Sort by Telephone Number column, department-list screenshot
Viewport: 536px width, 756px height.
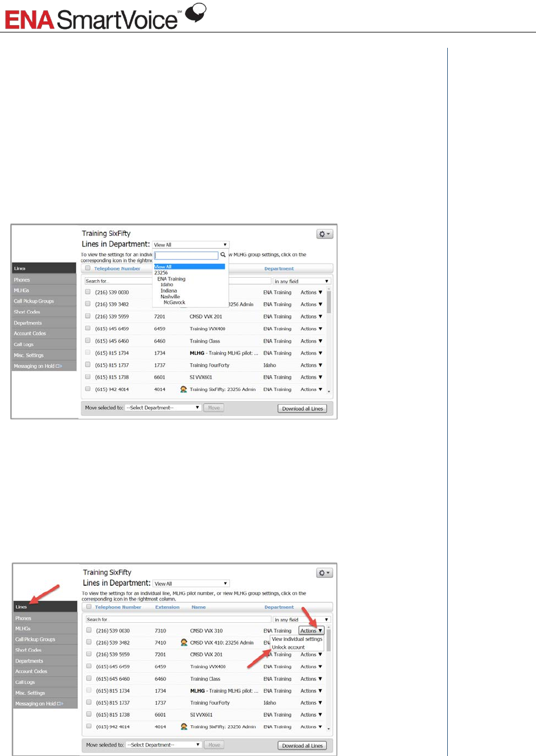pyautogui.click(x=117, y=269)
